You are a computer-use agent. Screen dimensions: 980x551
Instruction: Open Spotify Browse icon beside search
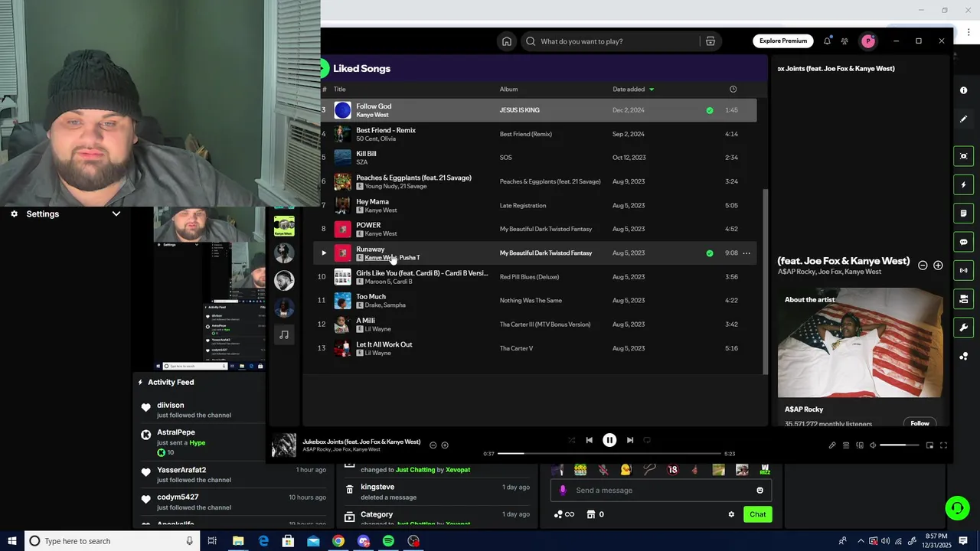click(710, 41)
